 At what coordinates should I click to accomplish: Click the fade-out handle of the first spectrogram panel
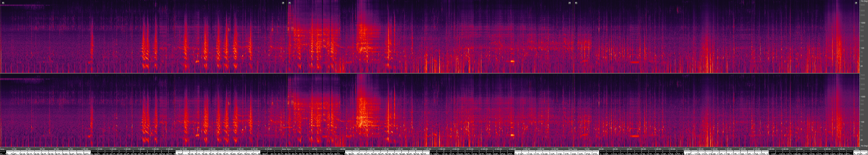pos(283,3)
